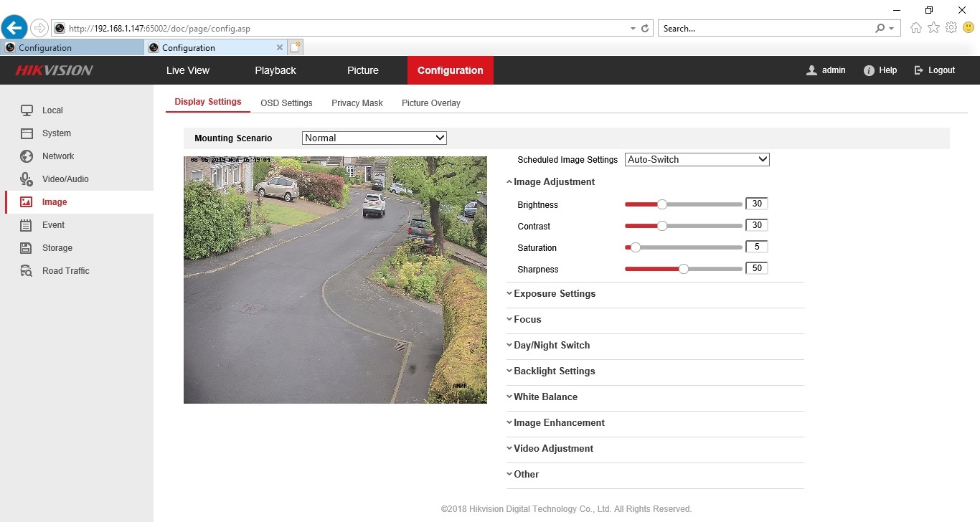The height and width of the screenshot is (522, 980).
Task: Open the Privacy Mask tab
Action: [357, 103]
